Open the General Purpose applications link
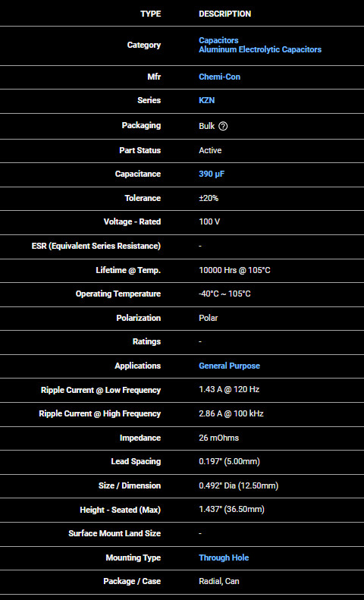Image resolution: width=364 pixels, height=600 pixels. point(230,366)
